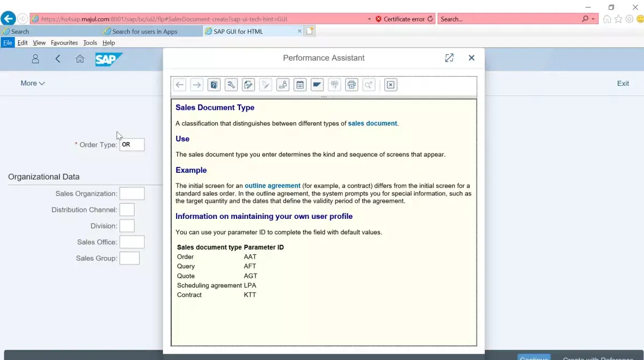
Task: Close the SAP GUI for HTML tab
Action: [x=299, y=31]
